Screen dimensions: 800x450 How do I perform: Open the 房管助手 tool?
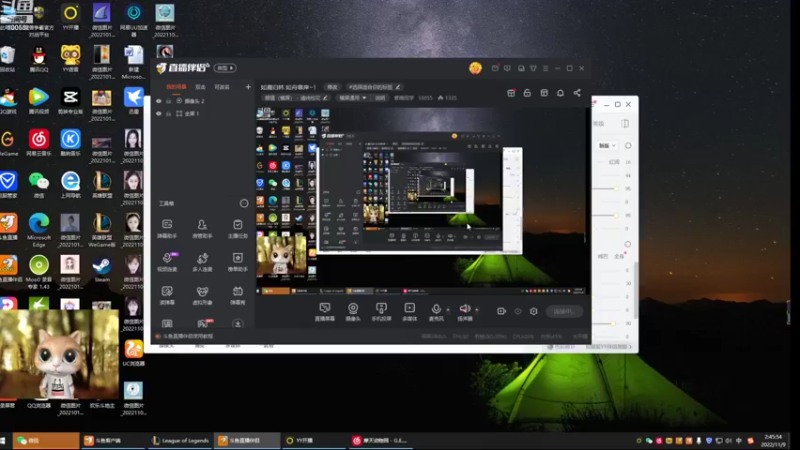pos(202,229)
